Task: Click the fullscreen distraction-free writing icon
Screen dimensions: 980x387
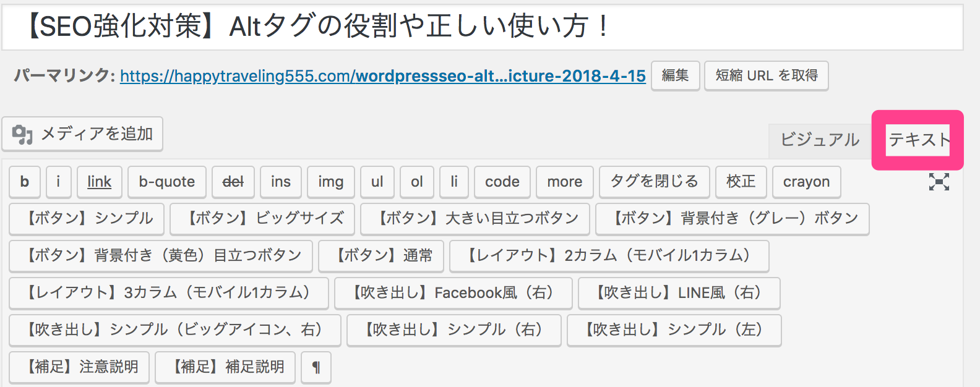Action: [939, 182]
